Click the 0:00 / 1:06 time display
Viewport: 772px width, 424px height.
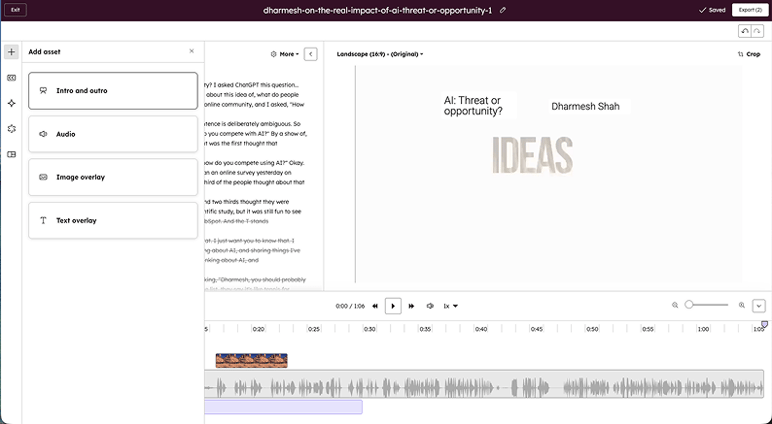(x=350, y=306)
